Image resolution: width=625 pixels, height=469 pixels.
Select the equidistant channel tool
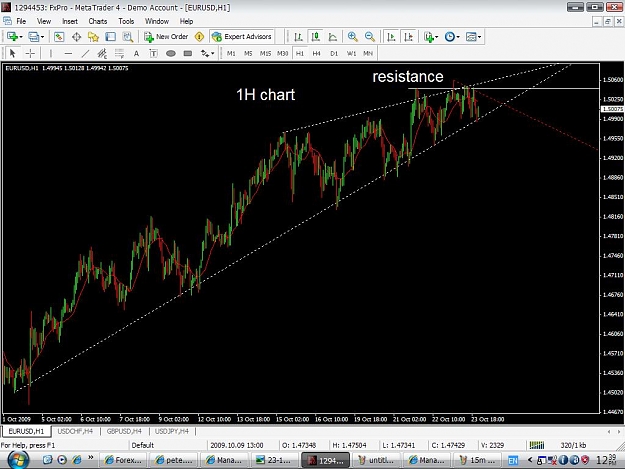pos(102,53)
